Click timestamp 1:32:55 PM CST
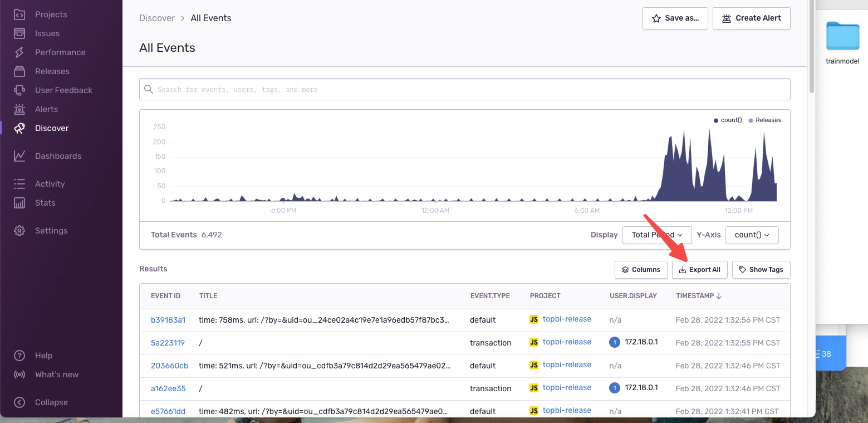868x423 pixels. point(728,343)
